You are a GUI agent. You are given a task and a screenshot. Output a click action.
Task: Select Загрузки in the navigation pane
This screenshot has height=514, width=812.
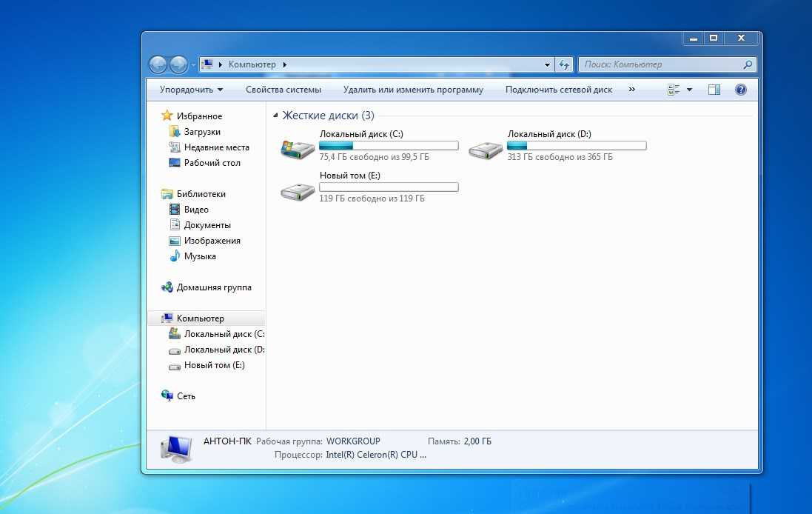coord(202,132)
